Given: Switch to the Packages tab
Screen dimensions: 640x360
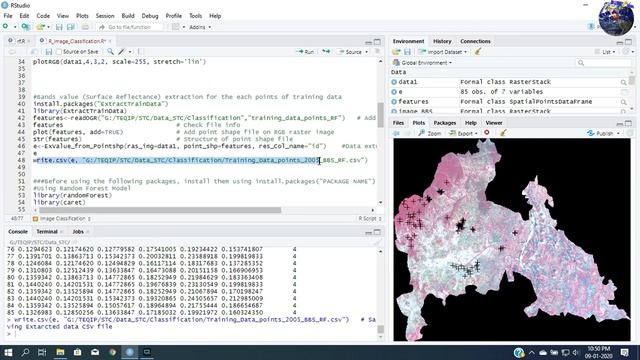Looking at the screenshot, I should (444, 123).
